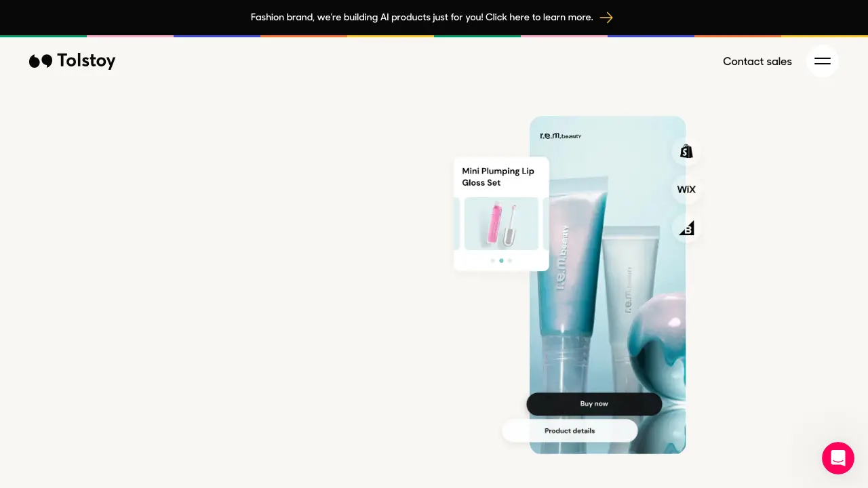The image size is (868, 488).
Task: Click the Product details button
Action: click(x=570, y=430)
